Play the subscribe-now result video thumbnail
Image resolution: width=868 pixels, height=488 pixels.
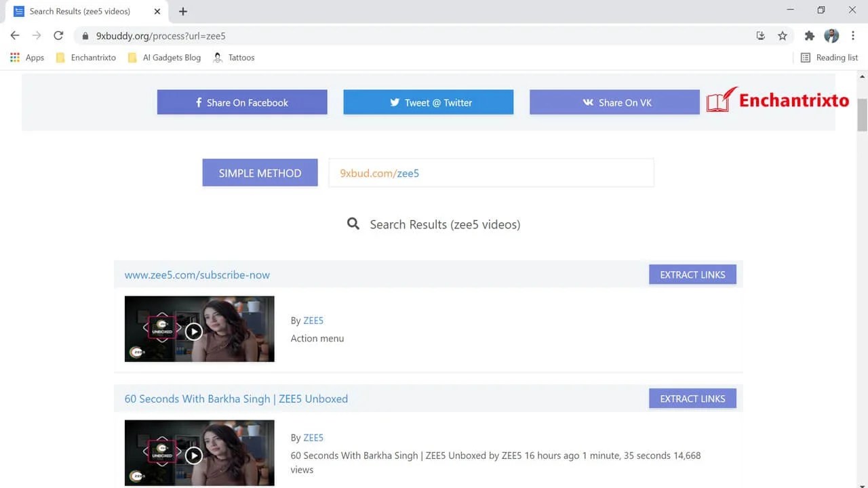click(x=199, y=329)
